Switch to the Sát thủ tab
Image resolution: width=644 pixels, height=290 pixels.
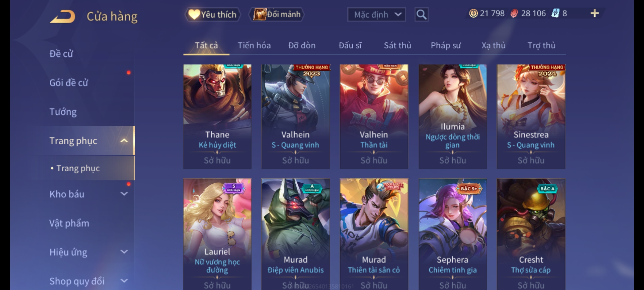click(x=397, y=45)
